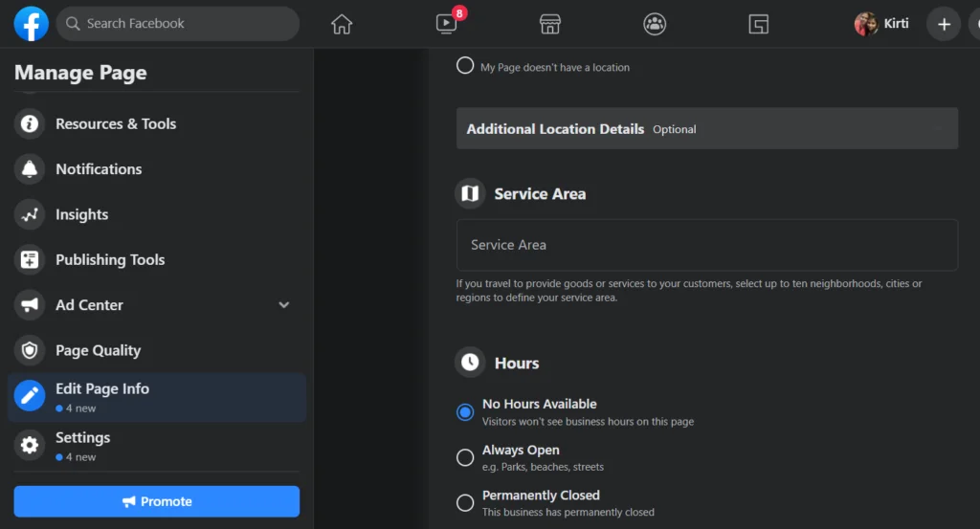Open Publishing Tools in the sidebar
This screenshot has width=980, height=529.
coord(109,260)
